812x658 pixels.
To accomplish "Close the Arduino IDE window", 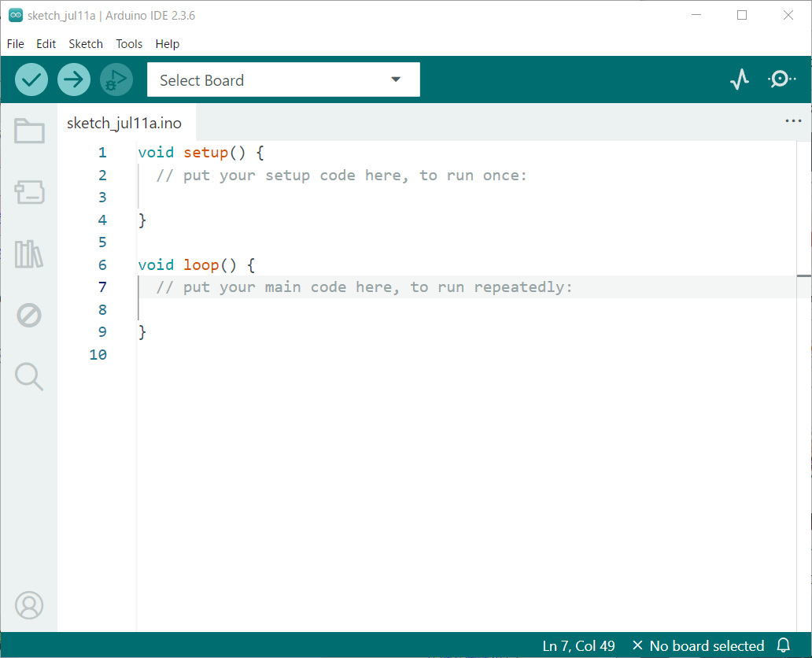I will point(788,15).
